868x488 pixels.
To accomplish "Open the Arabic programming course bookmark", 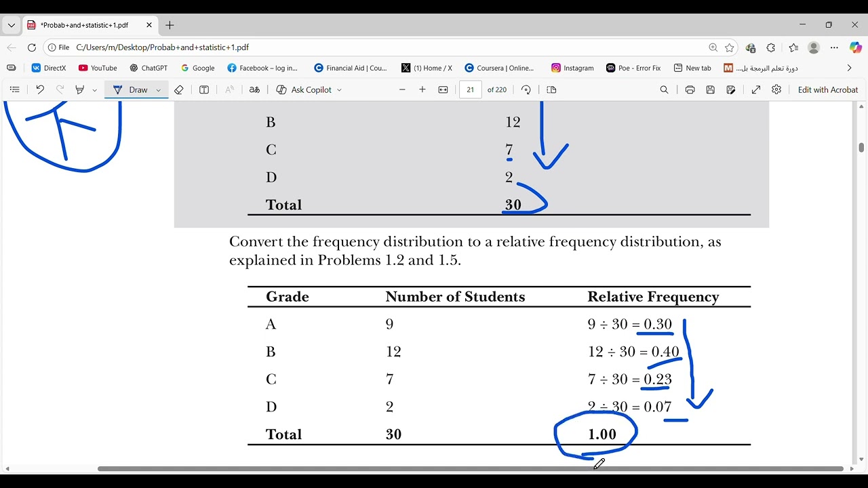I will 761,68.
